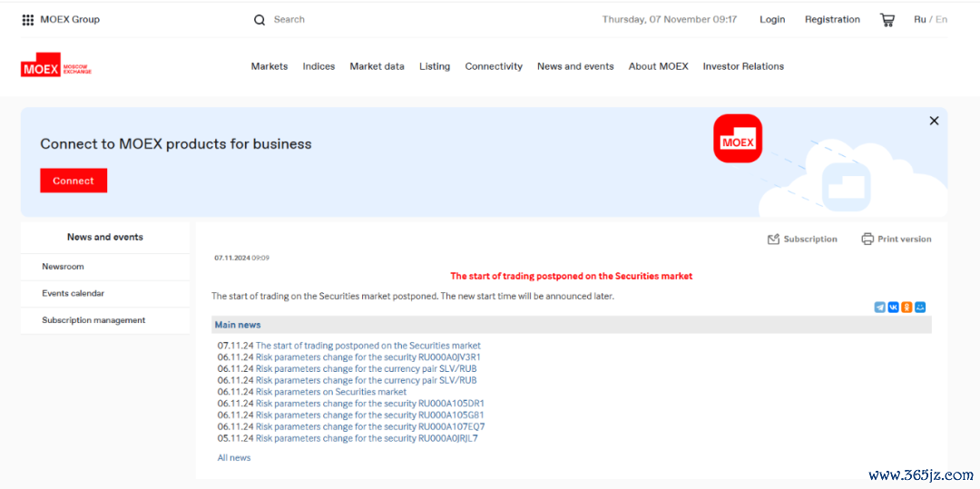This screenshot has height=489, width=980.
Task: Share the news via VK icon
Action: point(893,308)
